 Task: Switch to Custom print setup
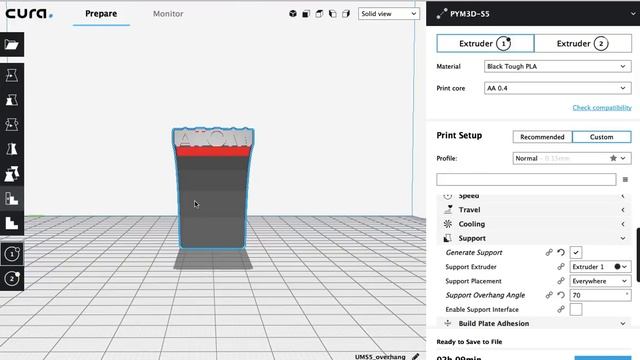click(602, 137)
